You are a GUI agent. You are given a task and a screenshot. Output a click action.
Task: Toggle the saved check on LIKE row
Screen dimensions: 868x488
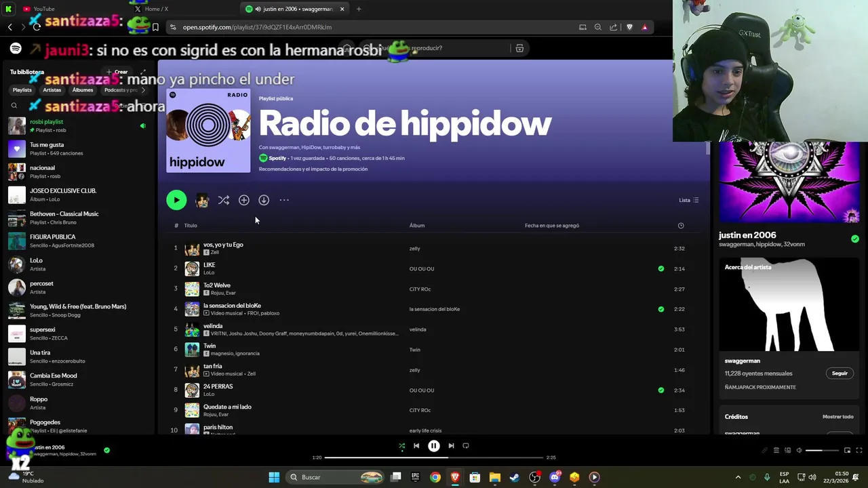click(x=661, y=268)
